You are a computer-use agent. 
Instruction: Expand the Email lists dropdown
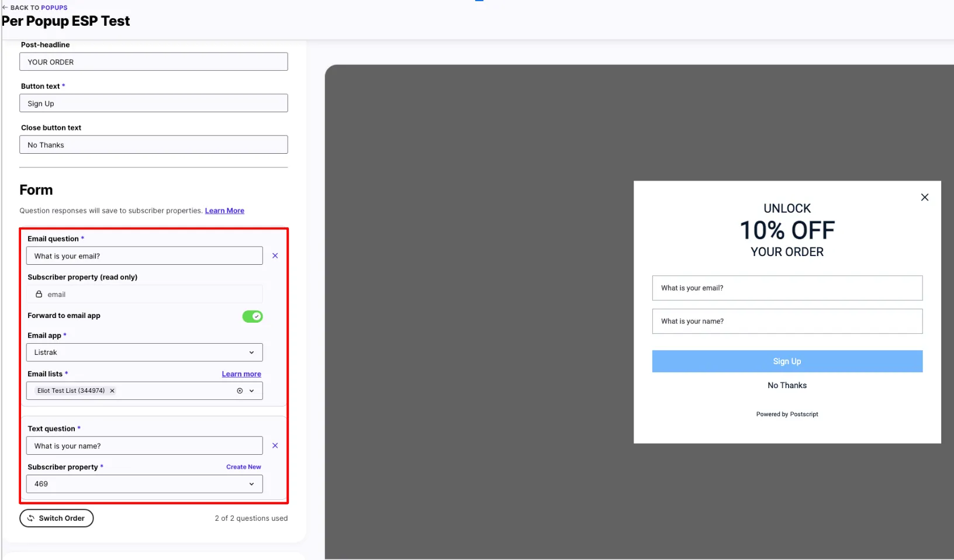(x=251, y=390)
